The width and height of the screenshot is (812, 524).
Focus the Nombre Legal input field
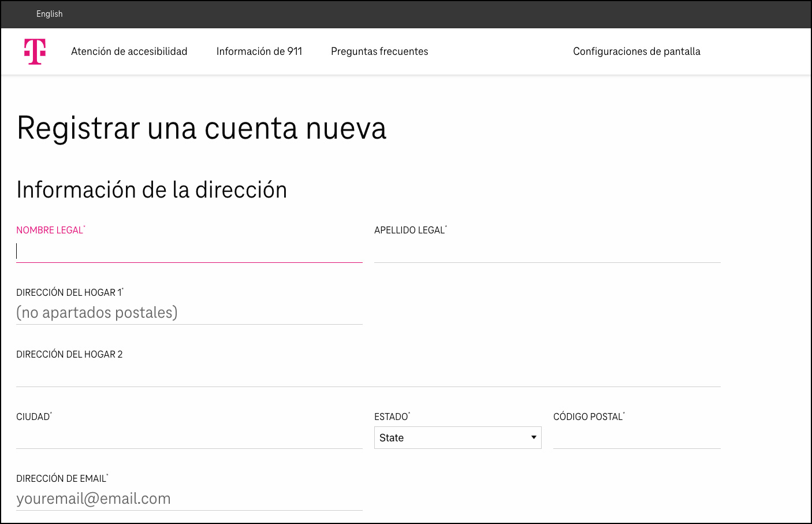[189, 251]
